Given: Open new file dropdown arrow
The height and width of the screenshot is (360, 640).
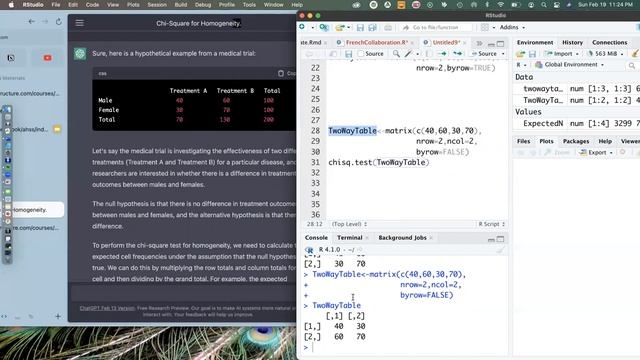Looking at the screenshot, I should click(x=312, y=28).
